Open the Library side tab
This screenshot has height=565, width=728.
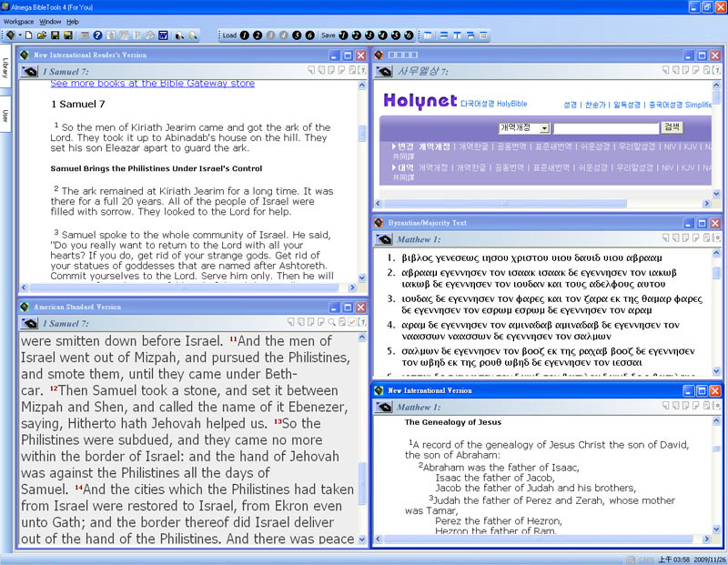[x=5, y=67]
